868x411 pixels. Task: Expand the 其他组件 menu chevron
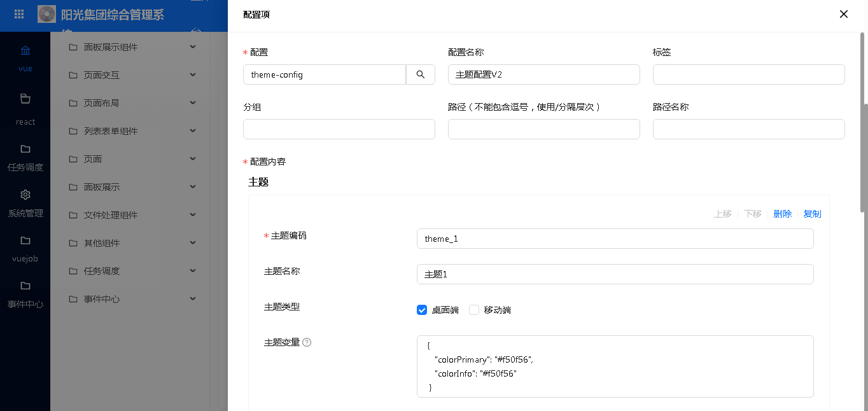[193, 242]
